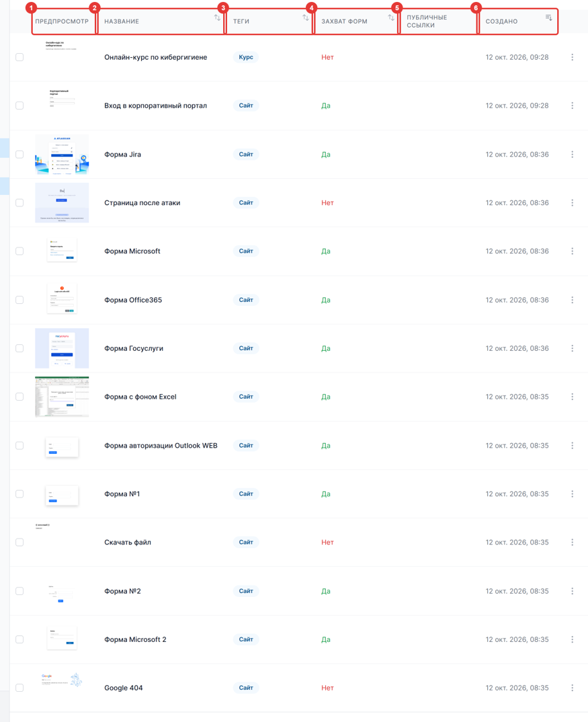Click the Нет value for Страница после атаки
Viewport: 588px width, 722px height.
coord(327,202)
